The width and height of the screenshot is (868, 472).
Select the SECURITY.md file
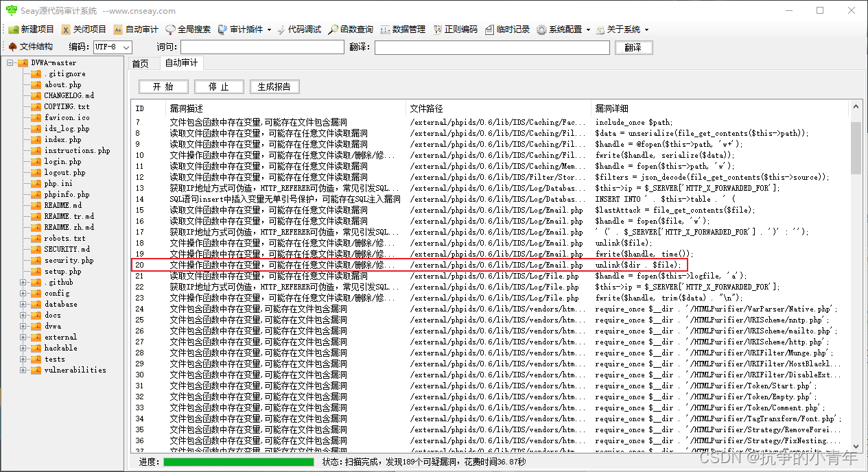pos(67,249)
